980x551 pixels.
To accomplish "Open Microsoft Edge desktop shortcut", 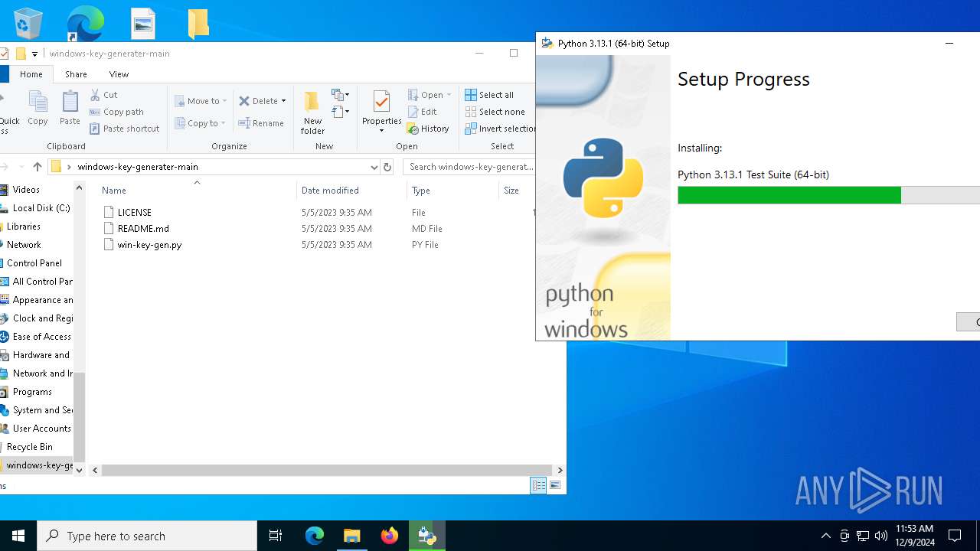I will pyautogui.click(x=85, y=23).
